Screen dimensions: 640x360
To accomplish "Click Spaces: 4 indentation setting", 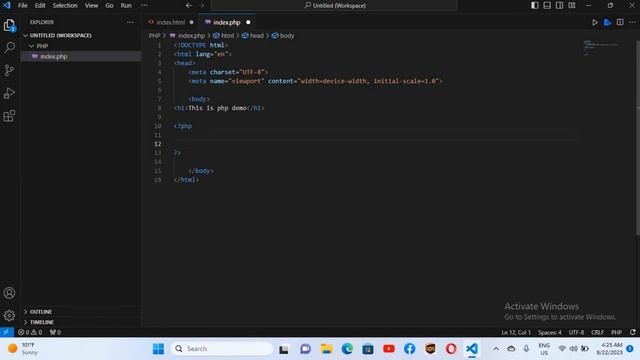I will pyautogui.click(x=549, y=332).
